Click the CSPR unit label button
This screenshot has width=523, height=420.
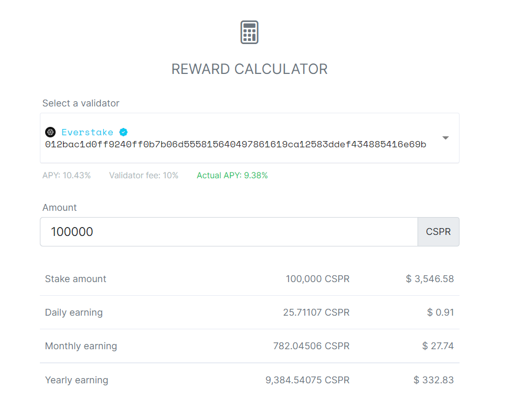tap(438, 232)
